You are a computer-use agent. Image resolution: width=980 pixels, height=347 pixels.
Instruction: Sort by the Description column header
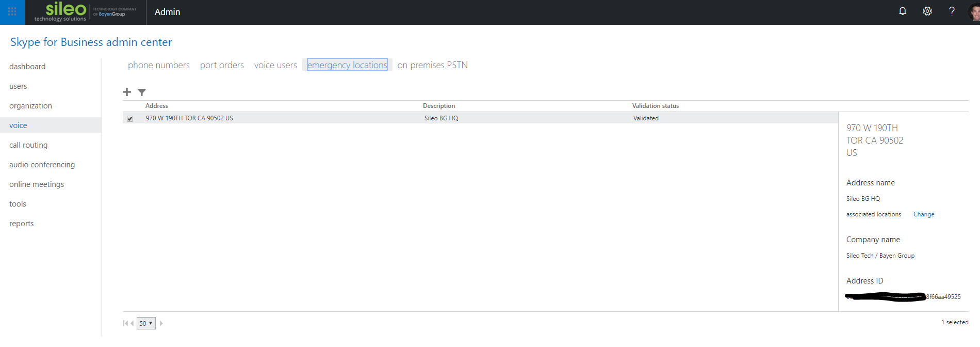439,106
